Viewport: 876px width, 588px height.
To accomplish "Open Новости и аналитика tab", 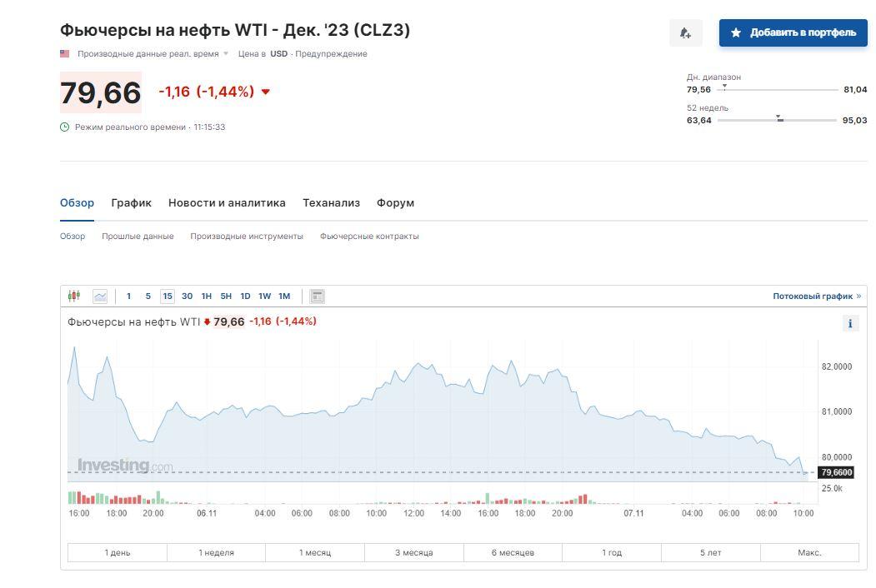I will (x=227, y=202).
